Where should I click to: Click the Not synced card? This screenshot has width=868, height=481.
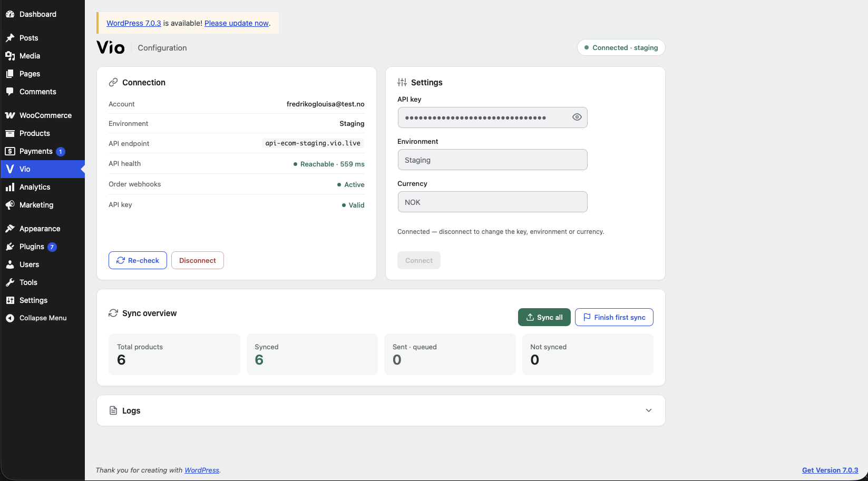coord(588,354)
